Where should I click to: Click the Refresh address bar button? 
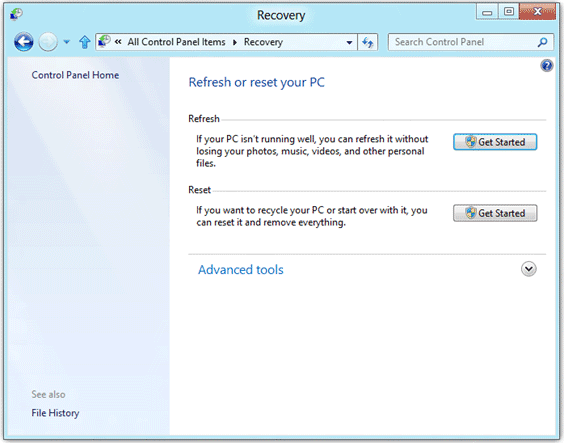[x=368, y=42]
